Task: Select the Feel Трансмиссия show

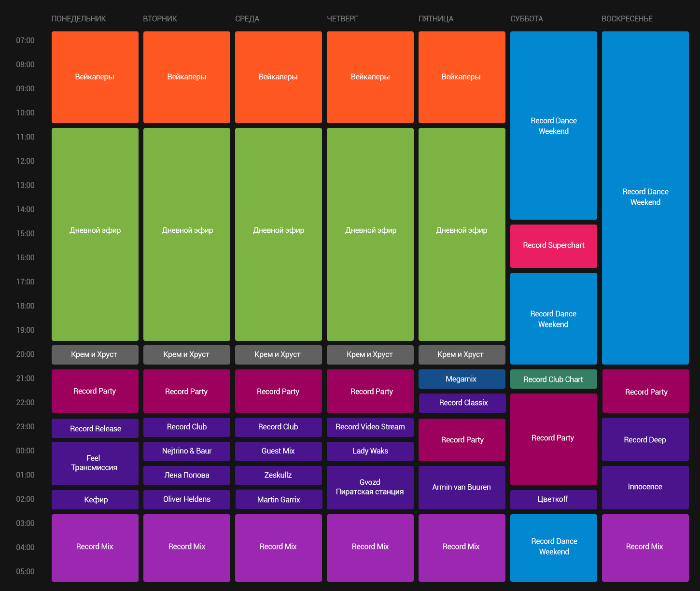Action: [x=95, y=464]
